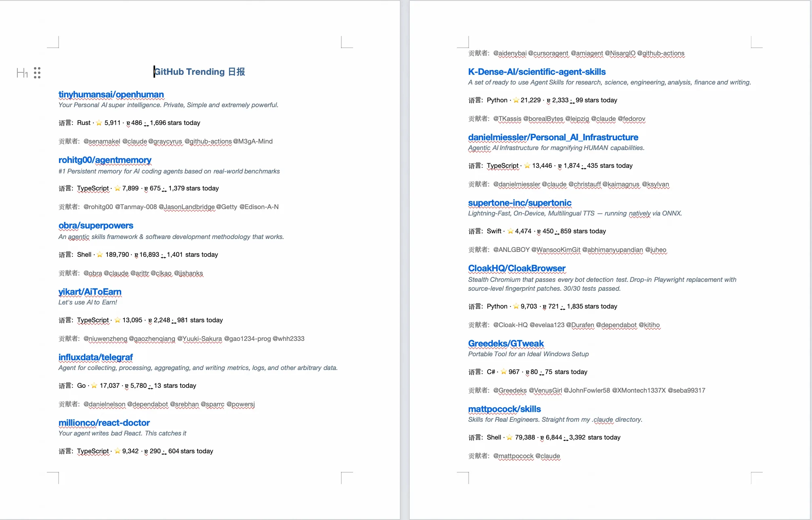Visit the CloakHQ/CloakBrowser link
Viewport: 812px width, 520px height.
point(517,268)
